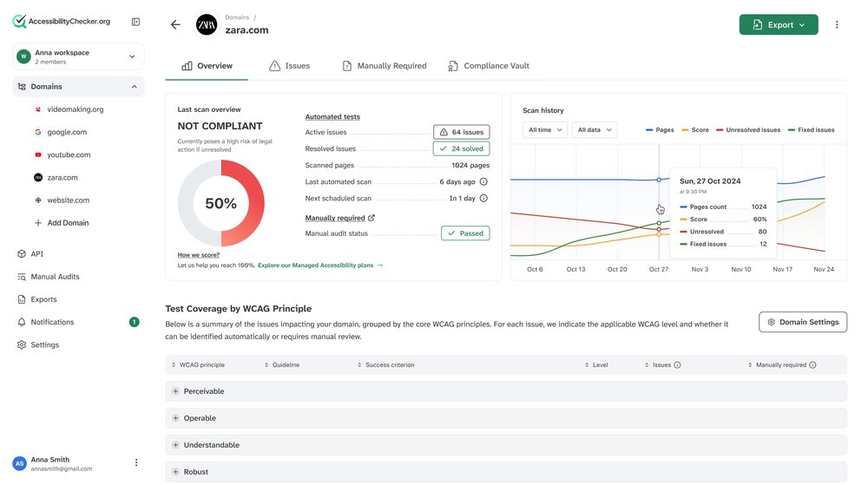Open Settings in the sidebar
The width and height of the screenshot is (868, 485).
click(x=45, y=344)
